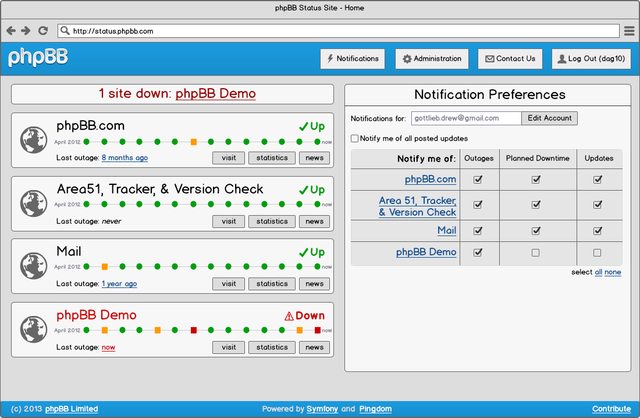Click the globe icon for Mail
This screenshot has width=640, height=418.
[x=33, y=266]
